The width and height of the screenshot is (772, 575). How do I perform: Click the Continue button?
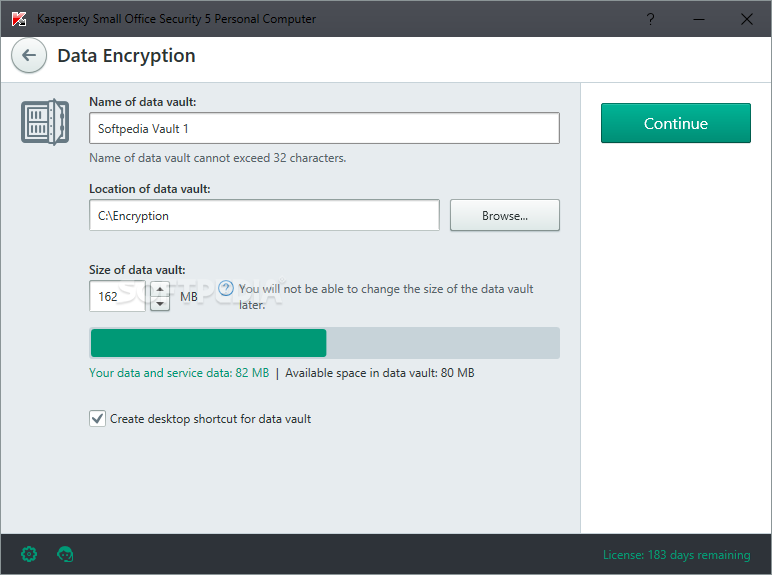click(x=676, y=123)
